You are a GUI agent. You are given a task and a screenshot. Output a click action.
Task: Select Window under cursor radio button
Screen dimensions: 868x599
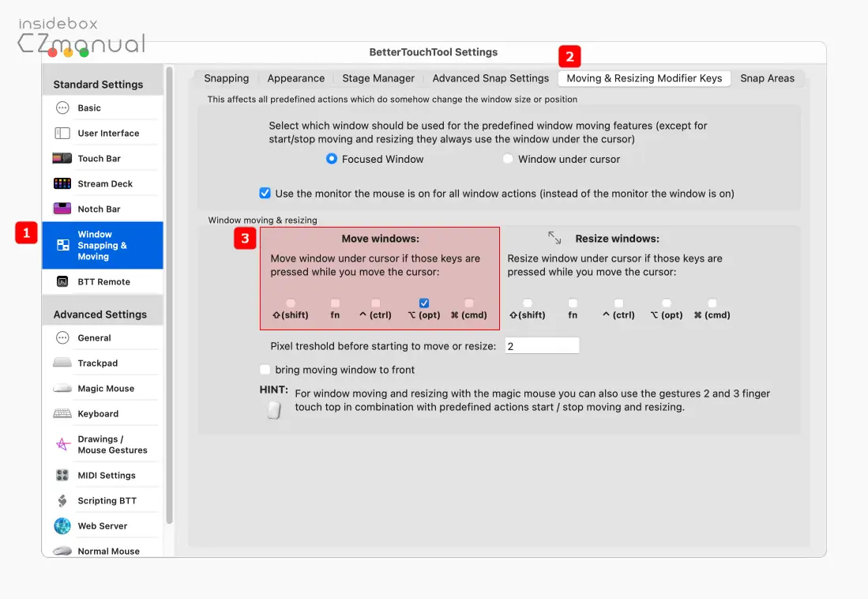point(508,159)
